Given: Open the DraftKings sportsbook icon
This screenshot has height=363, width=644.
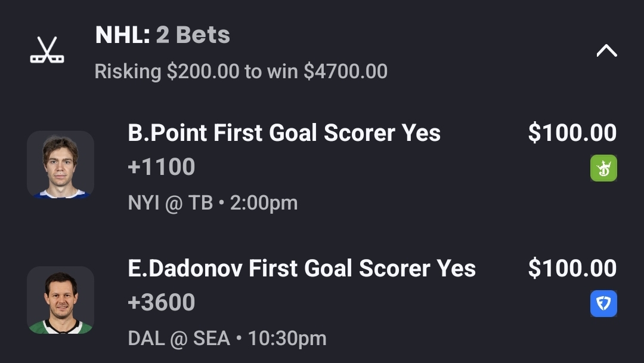Looking at the screenshot, I should click(x=603, y=168).
